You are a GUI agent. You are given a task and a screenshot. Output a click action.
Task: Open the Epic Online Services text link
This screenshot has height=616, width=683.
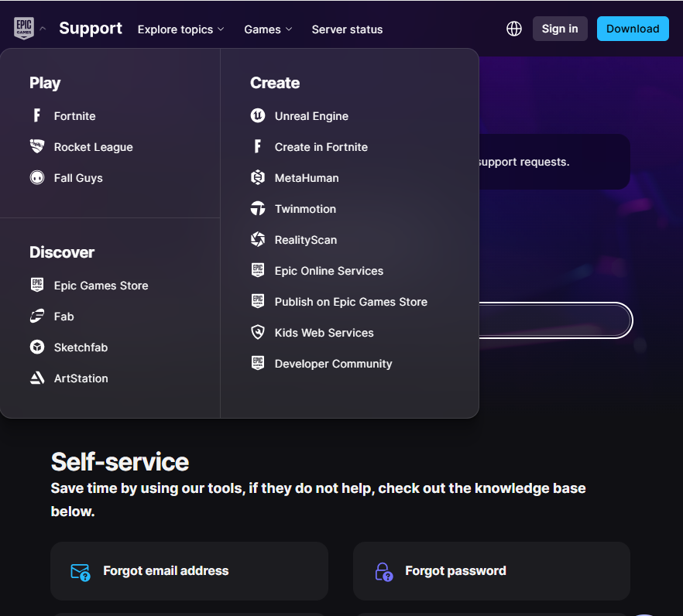(329, 271)
